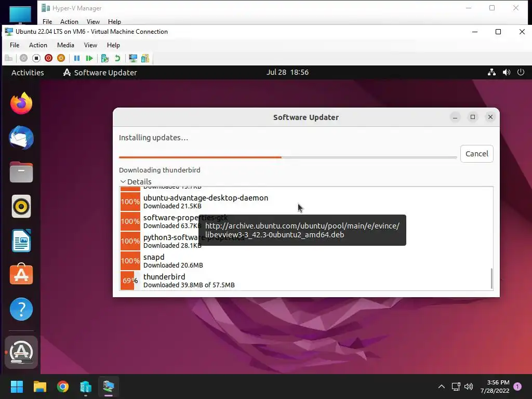Click the Software Updater dock icon
Image resolution: width=532 pixels, height=399 pixels.
21,352
